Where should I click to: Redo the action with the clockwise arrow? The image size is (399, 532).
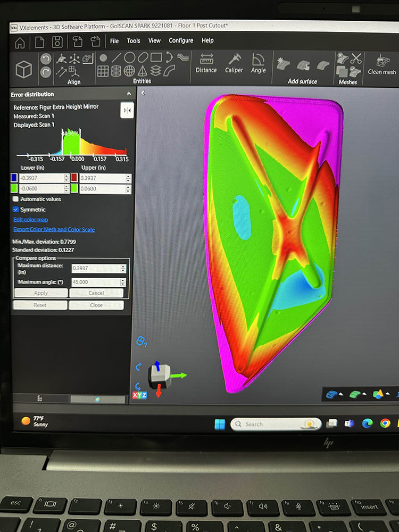point(46,72)
